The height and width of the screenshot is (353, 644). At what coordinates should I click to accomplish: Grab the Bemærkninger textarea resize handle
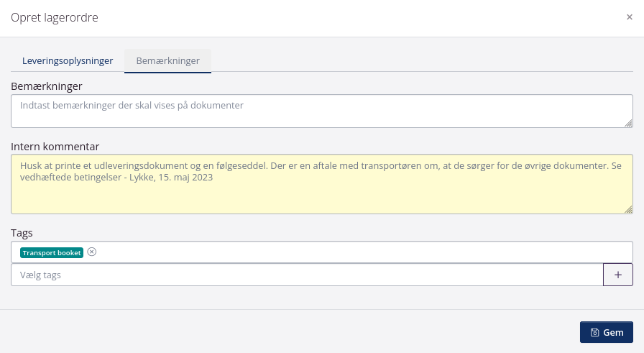pos(628,123)
